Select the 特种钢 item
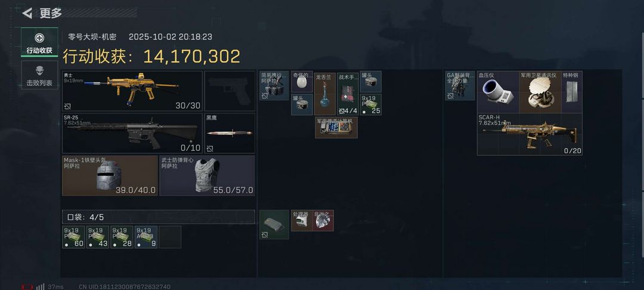This screenshot has height=290, width=644. point(572,92)
